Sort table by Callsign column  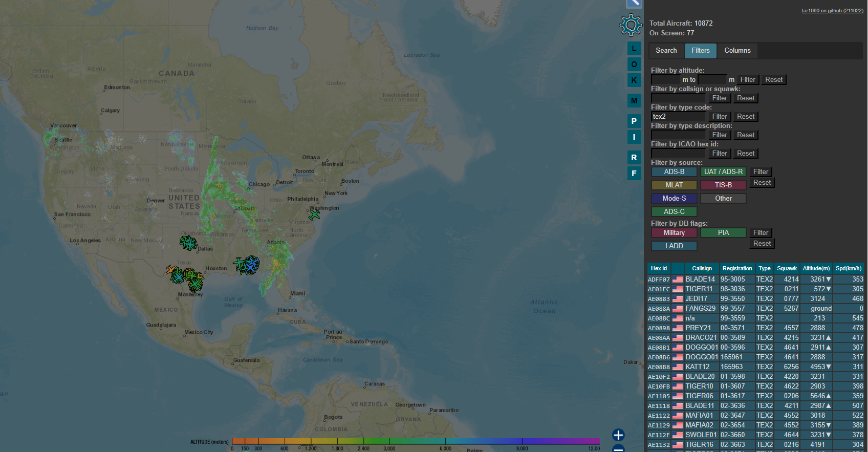(x=702, y=269)
